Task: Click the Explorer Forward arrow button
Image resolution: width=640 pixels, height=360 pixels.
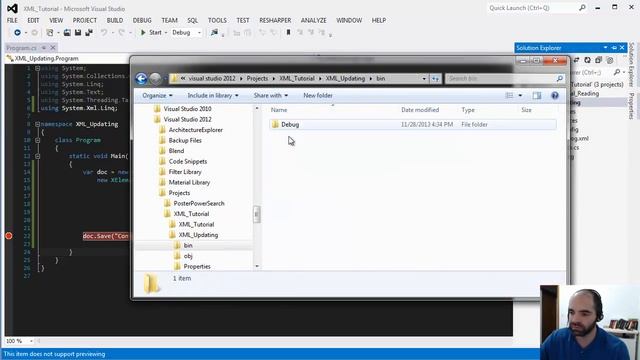Action: (156, 78)
